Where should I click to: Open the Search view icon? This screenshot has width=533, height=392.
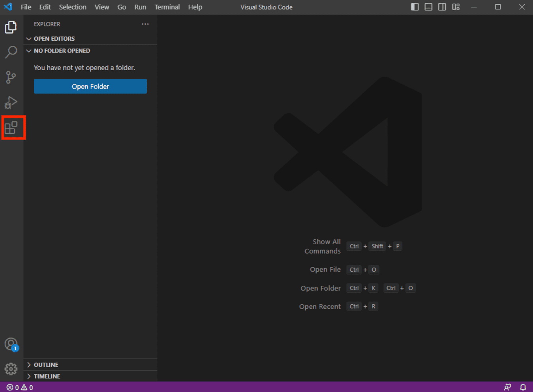11,52
